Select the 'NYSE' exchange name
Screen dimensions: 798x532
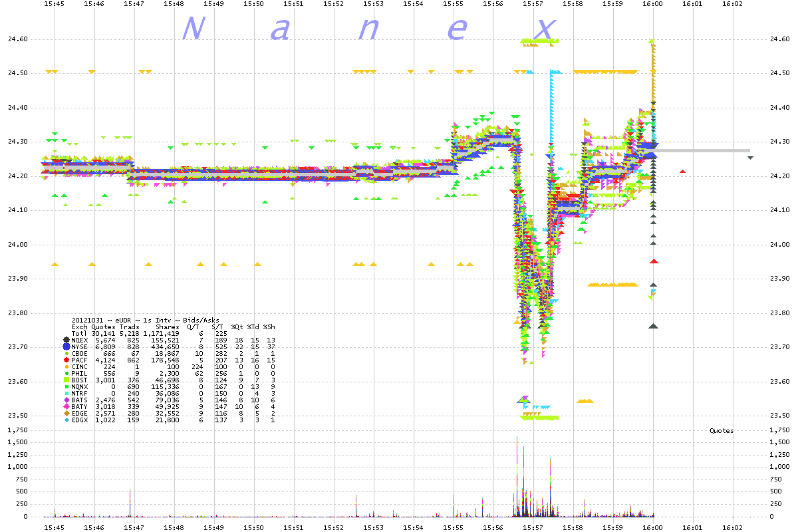click(x=80, y=346)
